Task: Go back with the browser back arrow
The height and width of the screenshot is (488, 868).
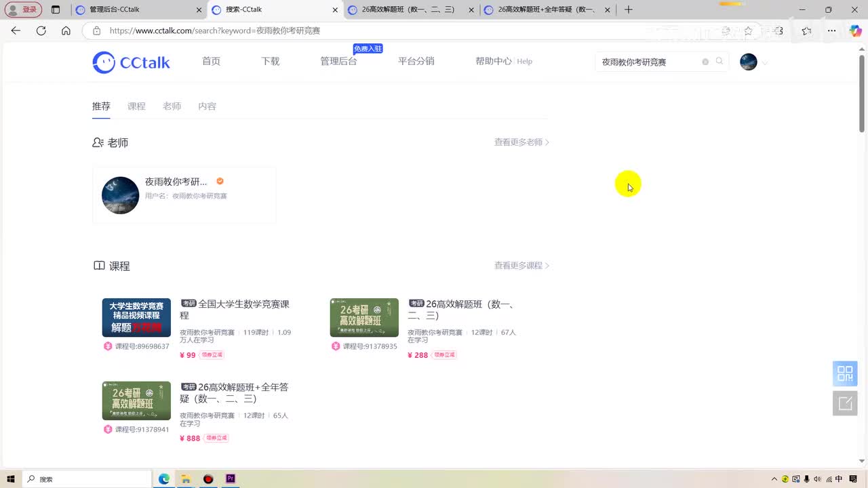Action: click(16, 30)
